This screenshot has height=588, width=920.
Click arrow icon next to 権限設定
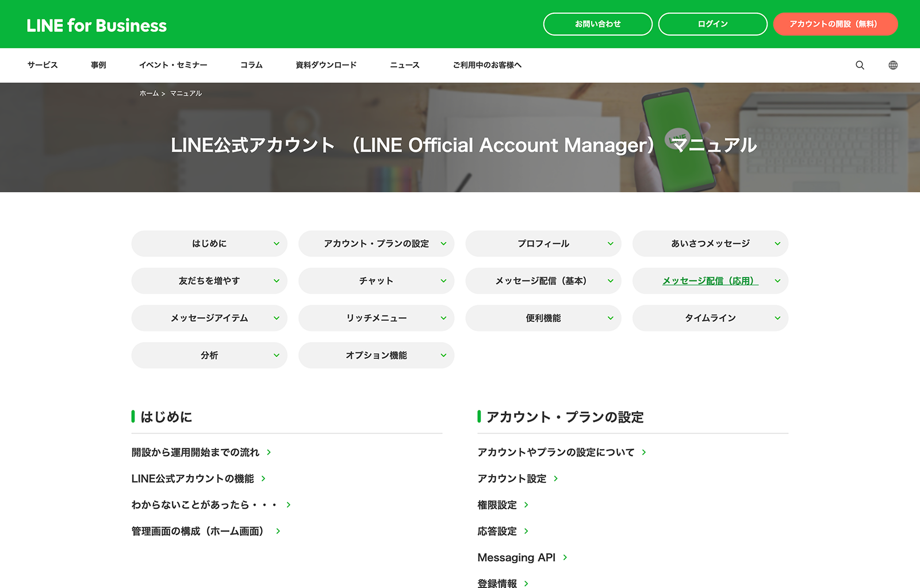coord(526,505)
